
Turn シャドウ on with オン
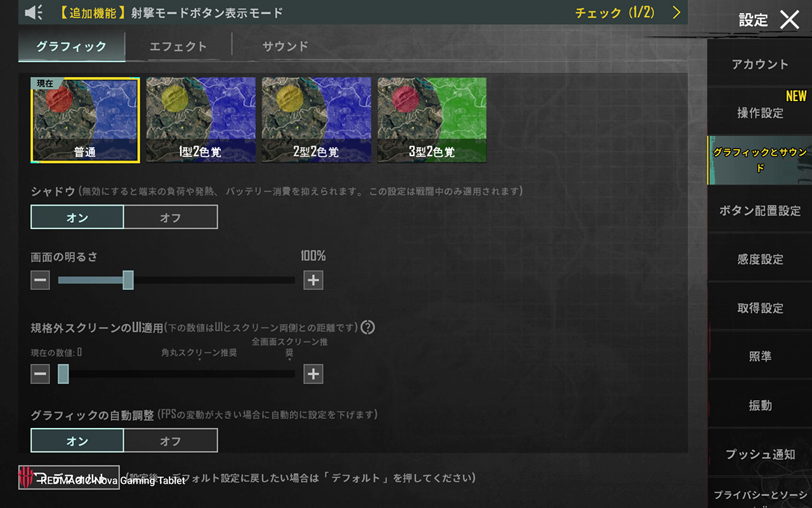tap(77, 217)
